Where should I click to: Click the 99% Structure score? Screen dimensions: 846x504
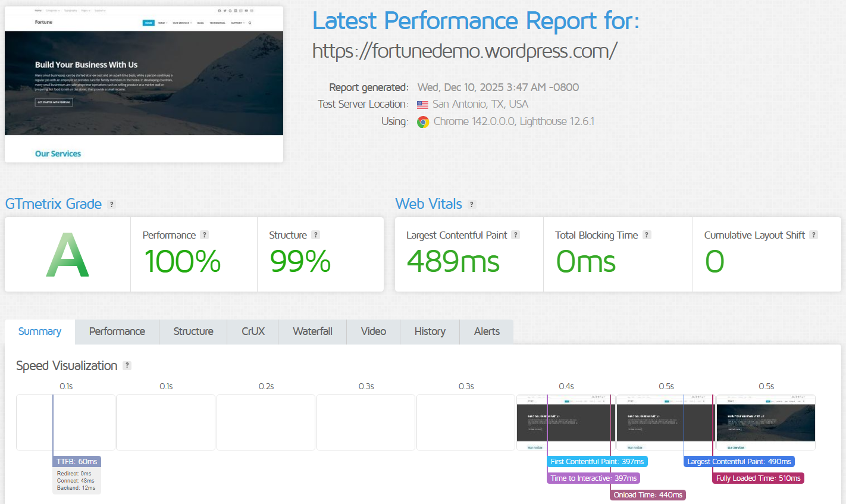[x=300, y=262]
